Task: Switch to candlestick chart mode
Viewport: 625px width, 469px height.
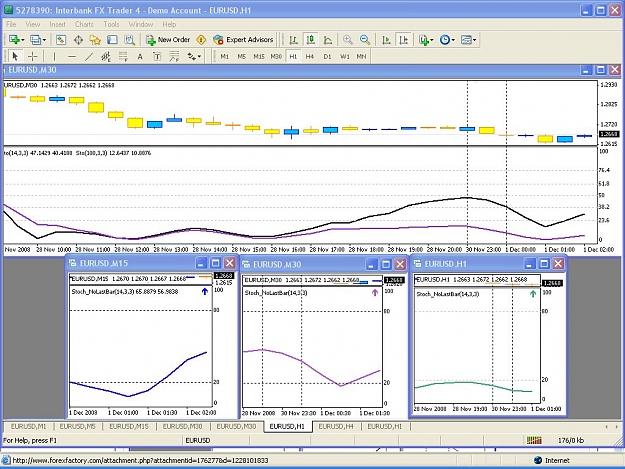Action: [310, 40]
